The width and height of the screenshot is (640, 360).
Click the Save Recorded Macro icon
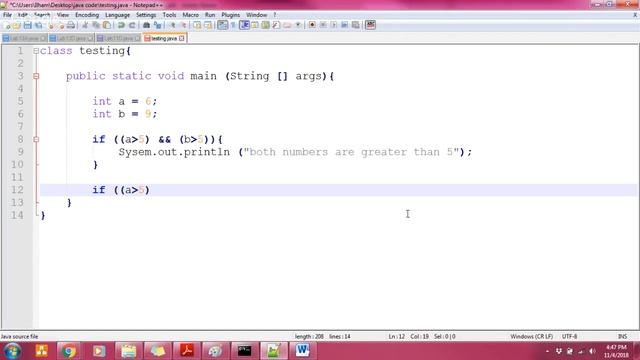pos(356,25)
